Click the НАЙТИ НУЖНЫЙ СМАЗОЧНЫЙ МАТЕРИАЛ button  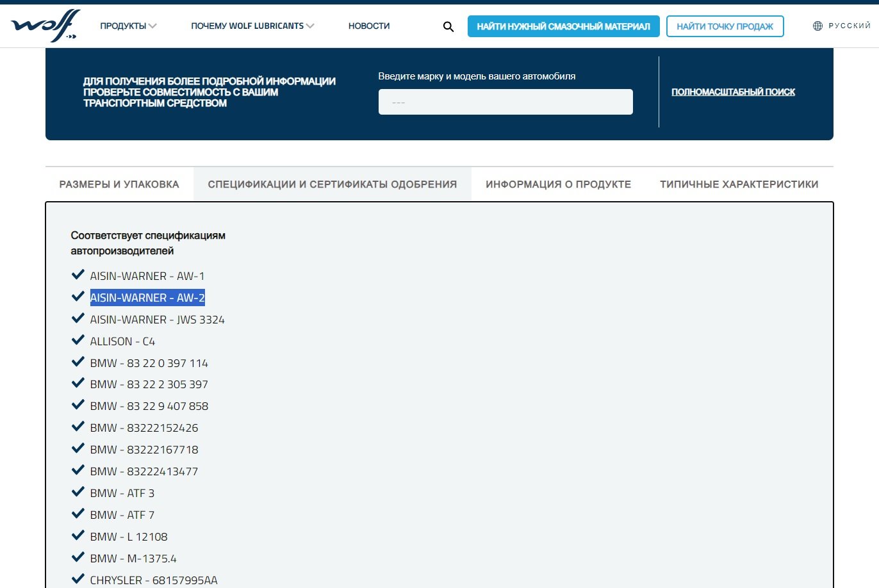pyautogui.click(x=563, y=26)
